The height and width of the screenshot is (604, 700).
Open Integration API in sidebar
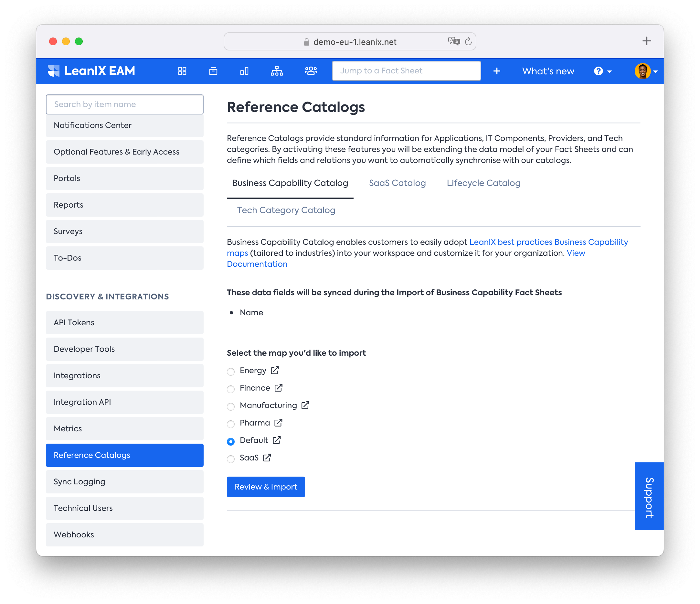point(125,402)
